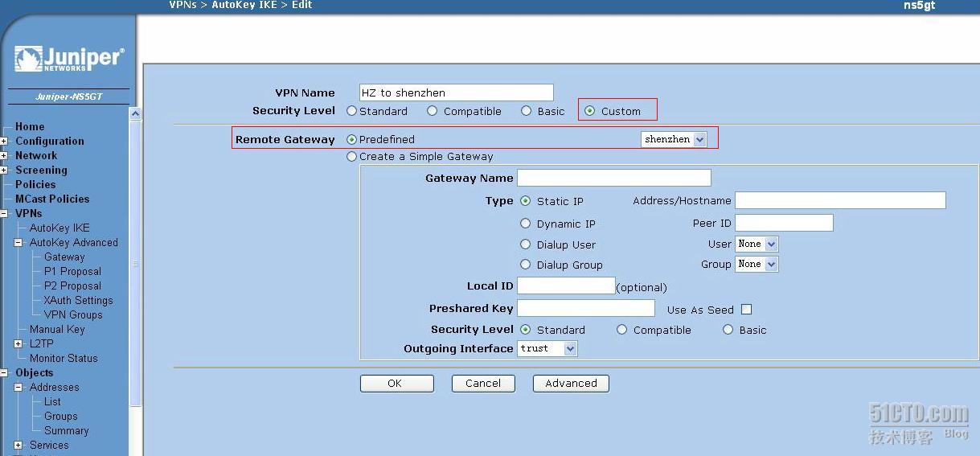Collapse the Addresses tree node
This screenshot has height=456, width=980.
(18, 388)
